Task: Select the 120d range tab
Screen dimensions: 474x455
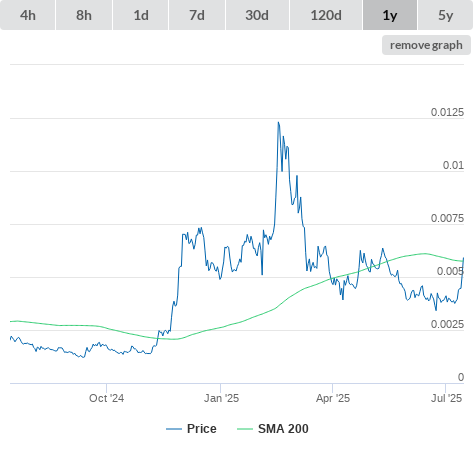Action: (326, 15)
